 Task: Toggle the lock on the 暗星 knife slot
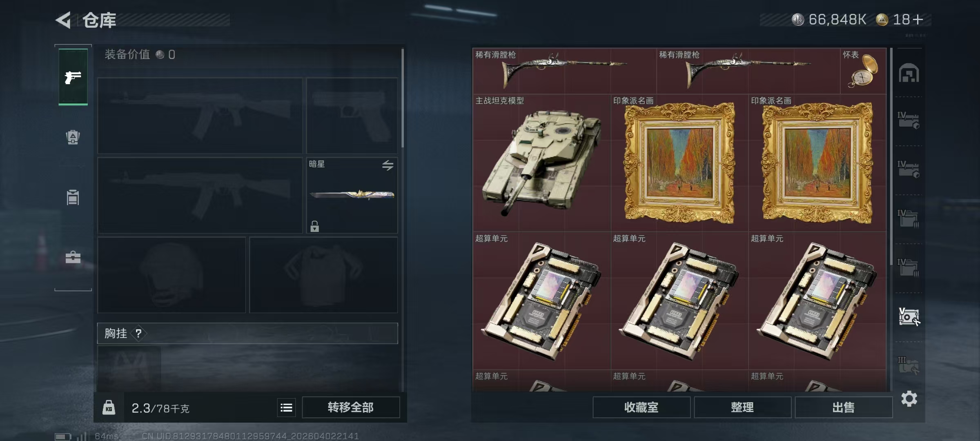pos(314,226)
